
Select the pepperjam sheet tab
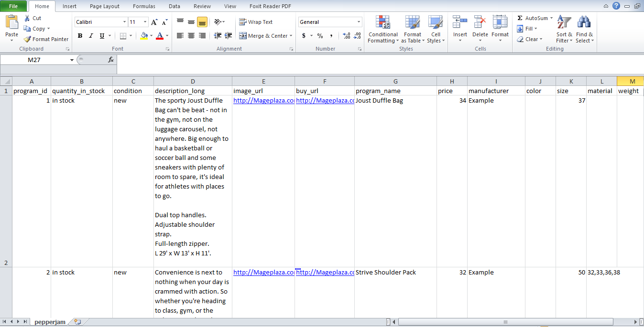(x=50, y=322)
